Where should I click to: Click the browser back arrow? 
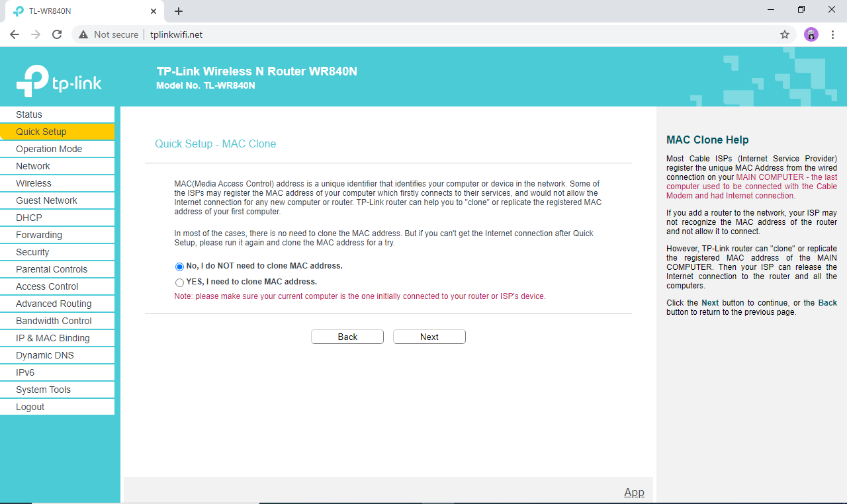click(15, 34)
